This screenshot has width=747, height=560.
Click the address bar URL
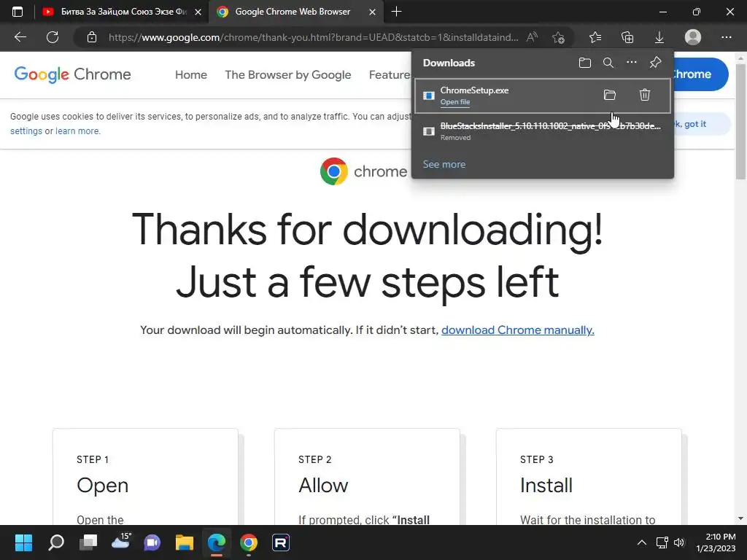313,37
